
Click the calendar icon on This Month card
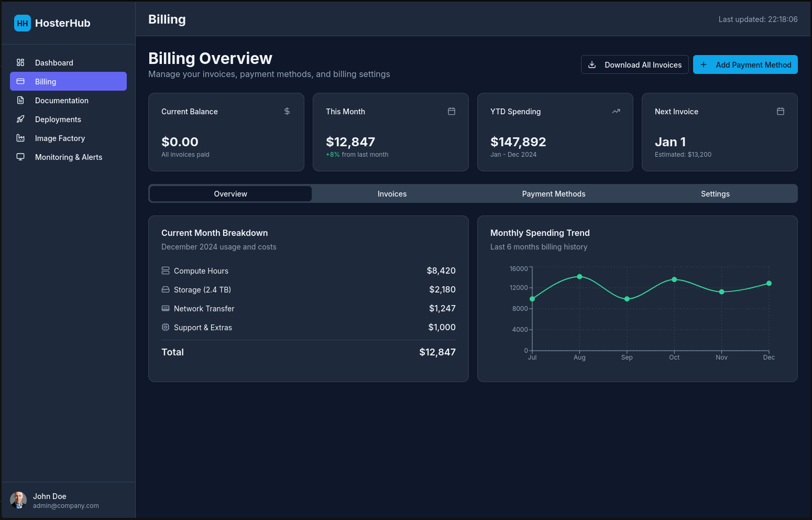click(451, 111)
